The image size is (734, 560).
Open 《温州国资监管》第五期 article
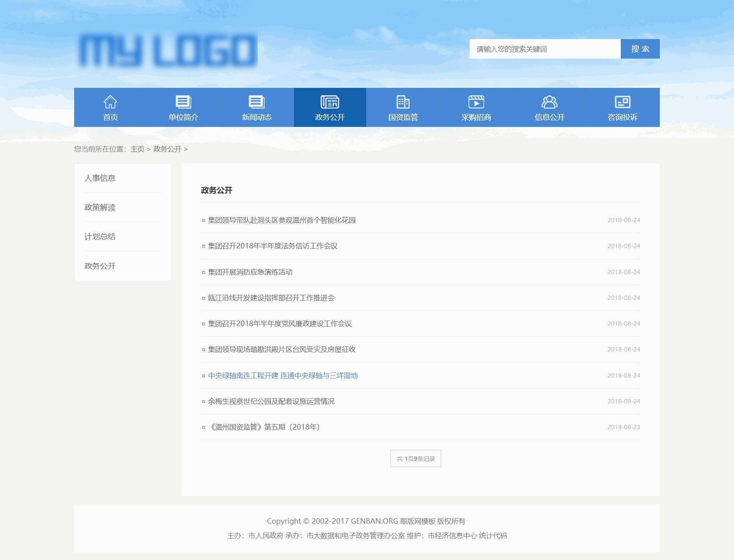point(264,427)
